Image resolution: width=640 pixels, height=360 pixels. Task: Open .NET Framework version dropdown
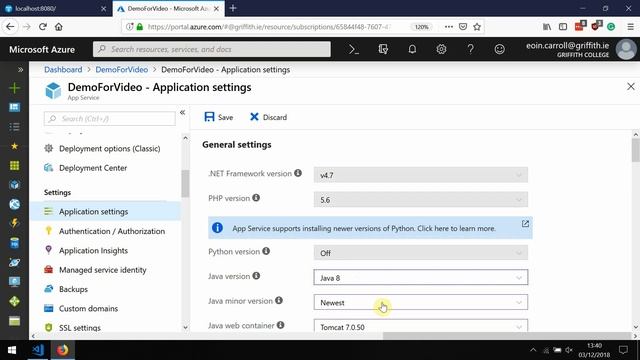pyautogui.click(x=420, y=175)
